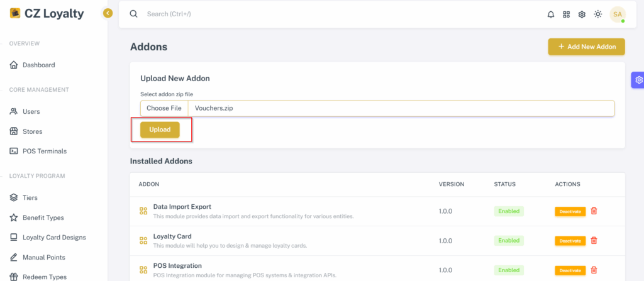Click Choose File for addon zip
The height and width of the screenshot is (281, 644).
[x=164, y=109]
